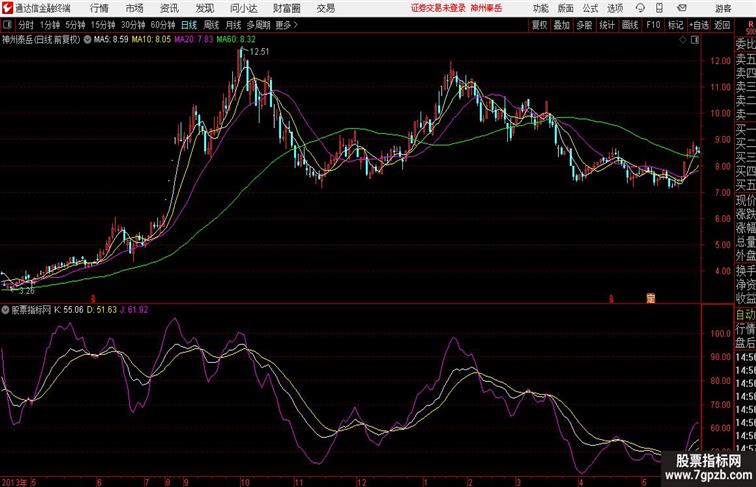Click the 神州泰岳 stock name in title bar

486,8
